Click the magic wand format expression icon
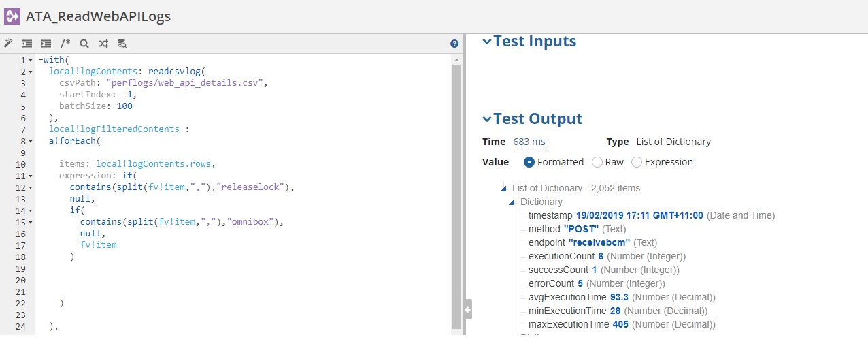 (9, 44)
